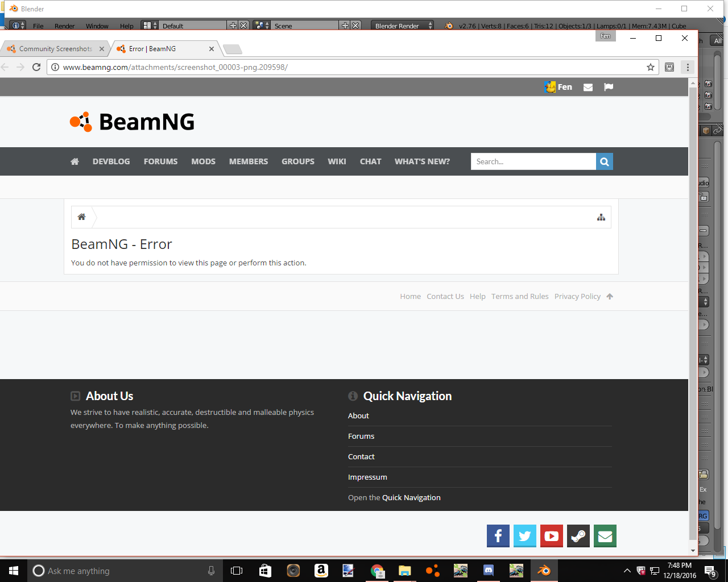Click Impressum in Quick Navigation

point(367,477)
